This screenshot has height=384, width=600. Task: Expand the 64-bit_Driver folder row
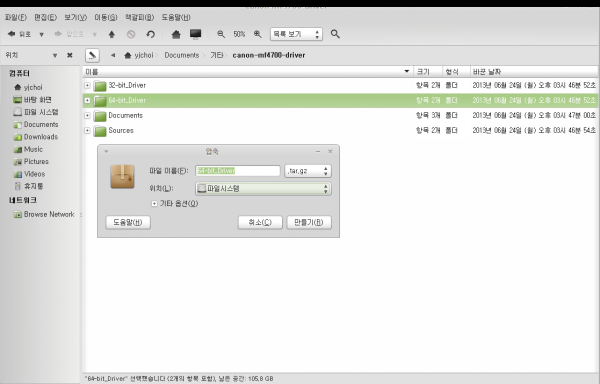click(87, 101)
